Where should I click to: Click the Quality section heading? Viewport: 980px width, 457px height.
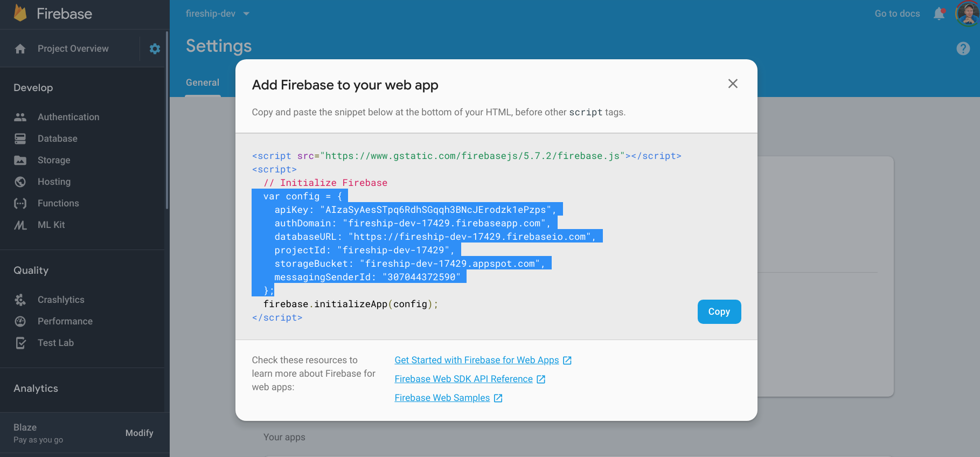click(31, 270)
